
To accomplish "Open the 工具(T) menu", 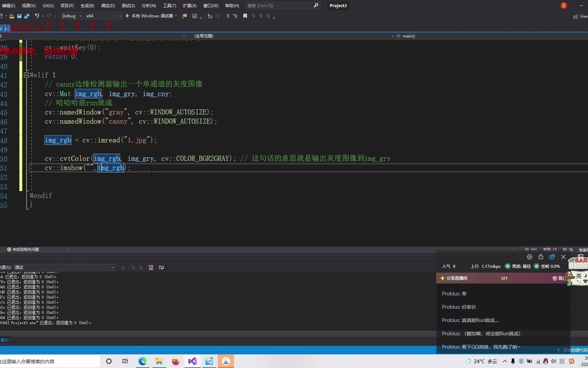I will pyautogui.click(x=169, y=5).
